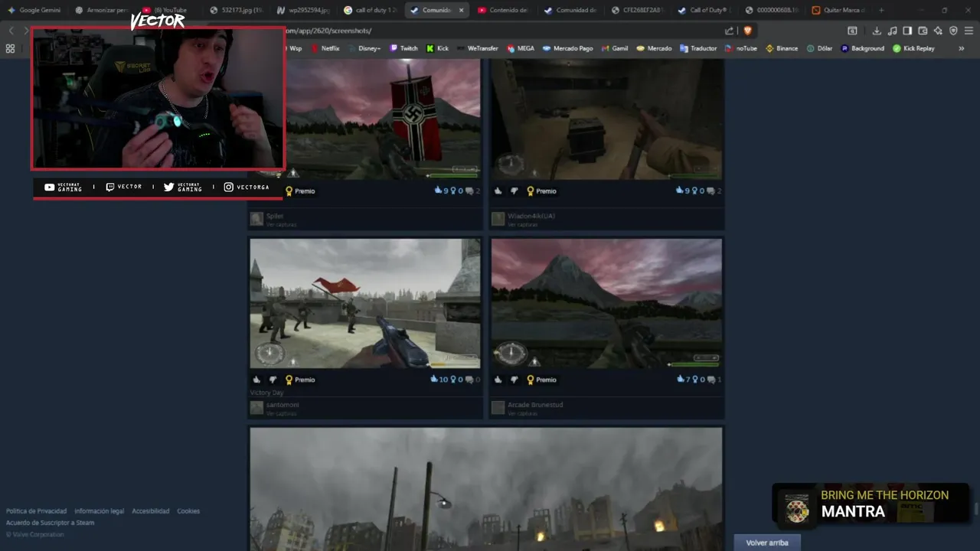This screenshot has height=551, width=980.
Task: Toggle the browser sidebar panel icon
Action: pos(907,31)
